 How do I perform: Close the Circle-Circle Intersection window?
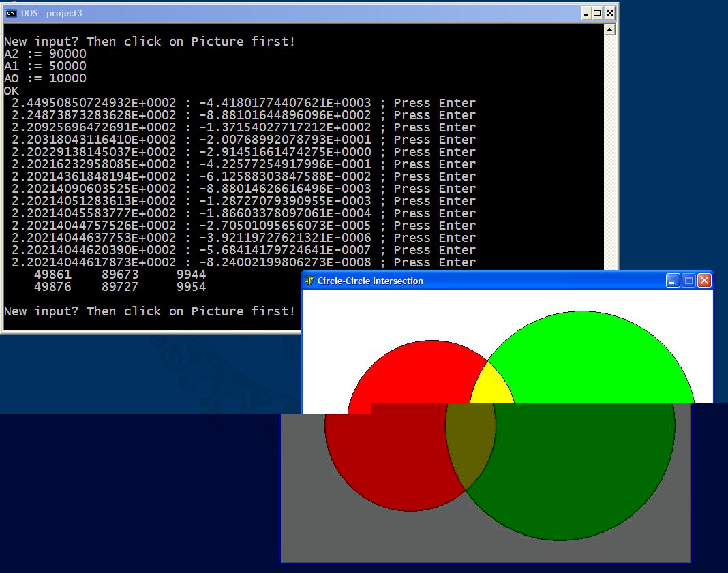pos(704,281)
